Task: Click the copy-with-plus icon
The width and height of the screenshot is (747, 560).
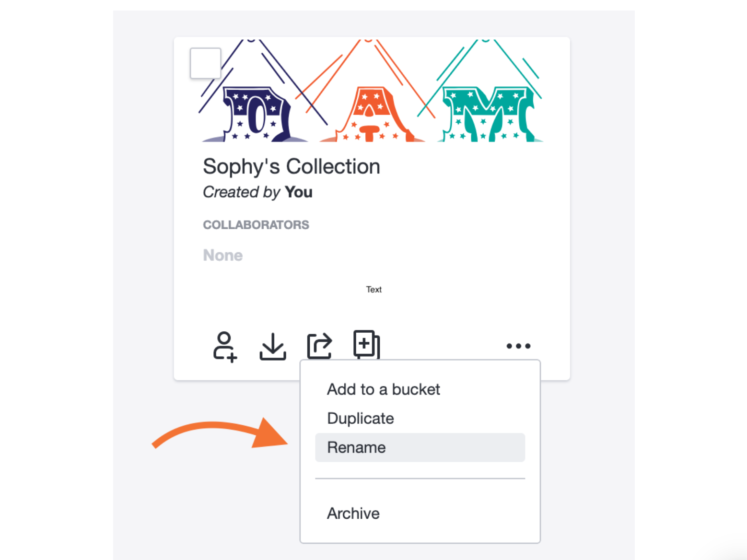Action: click(366, 345)
